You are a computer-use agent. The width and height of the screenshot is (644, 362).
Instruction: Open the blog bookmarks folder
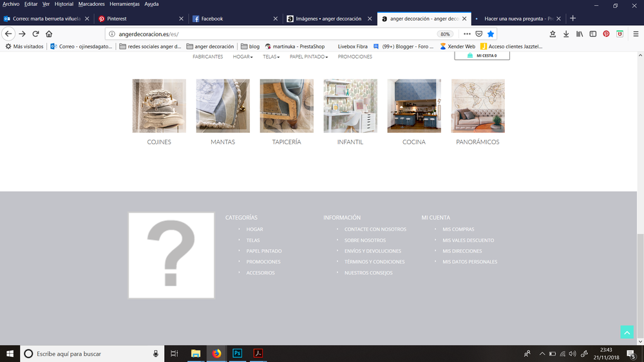250,46
